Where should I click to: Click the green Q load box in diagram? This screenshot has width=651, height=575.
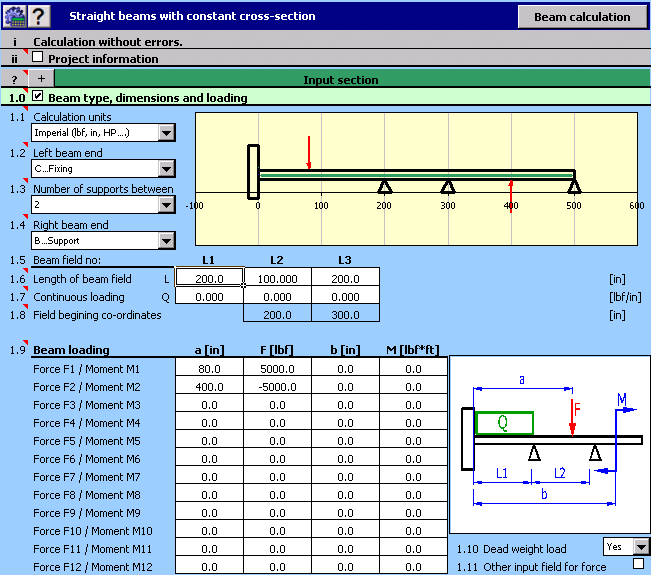click(x=504, y=423)
